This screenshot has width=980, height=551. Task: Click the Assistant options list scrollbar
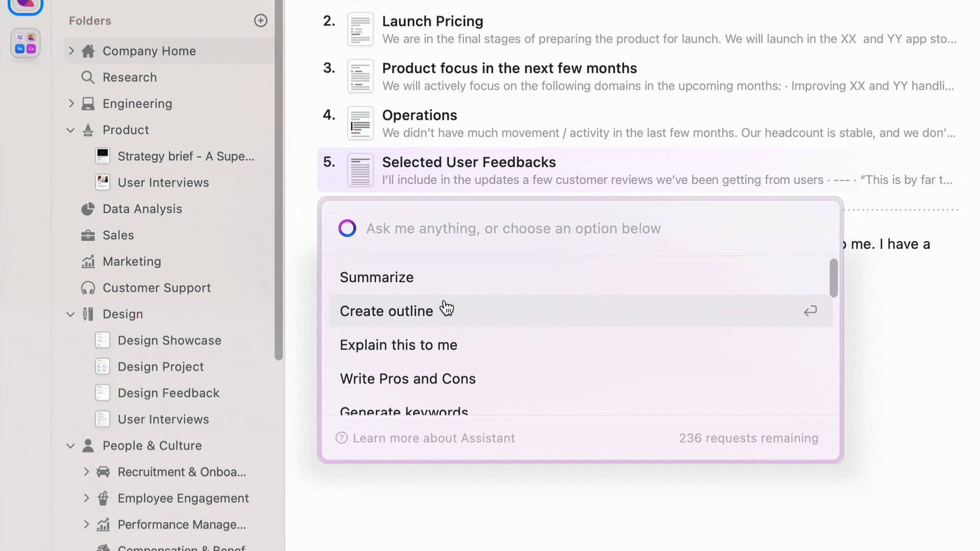[x=834, y=278]
